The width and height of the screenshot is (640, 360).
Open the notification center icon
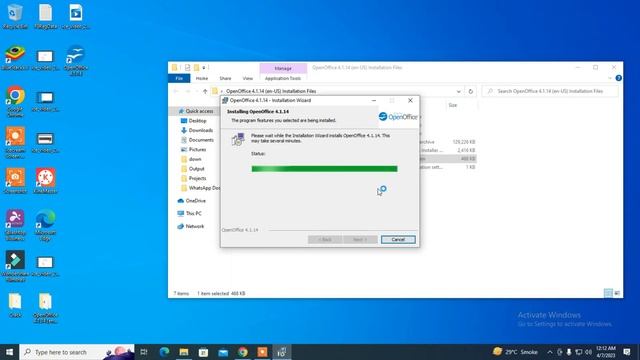coord(627,352)
